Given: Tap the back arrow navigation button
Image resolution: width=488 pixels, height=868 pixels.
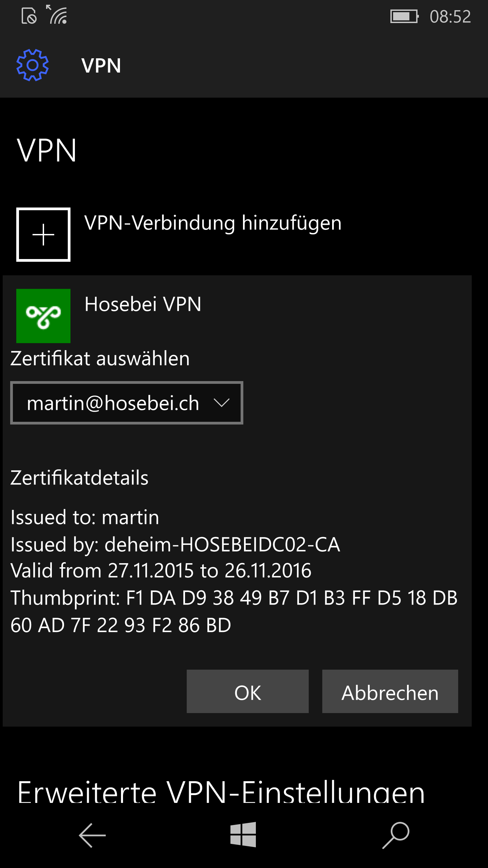Looking at the screenshot, I should 92,835.
